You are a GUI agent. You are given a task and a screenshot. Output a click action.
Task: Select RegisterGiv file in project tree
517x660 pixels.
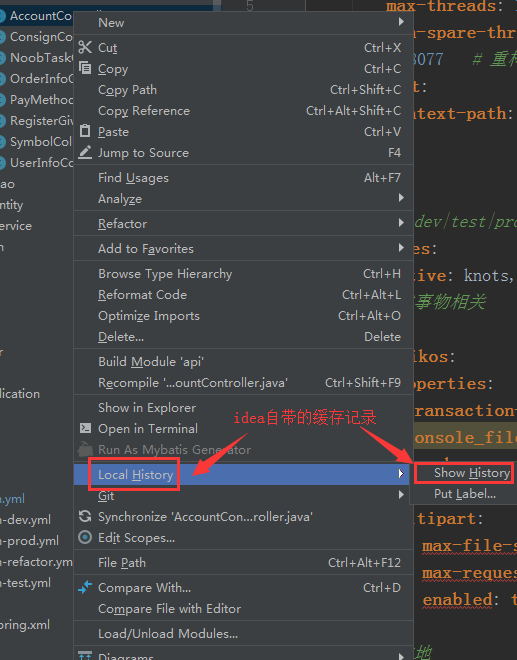(x=41, y=121)
